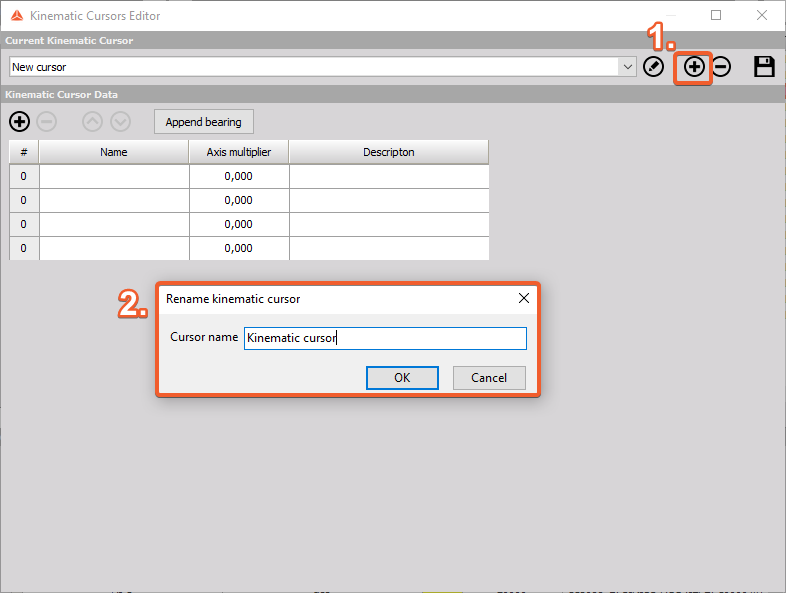Open the New cursor dropdown list

click(x=627, y=67)
